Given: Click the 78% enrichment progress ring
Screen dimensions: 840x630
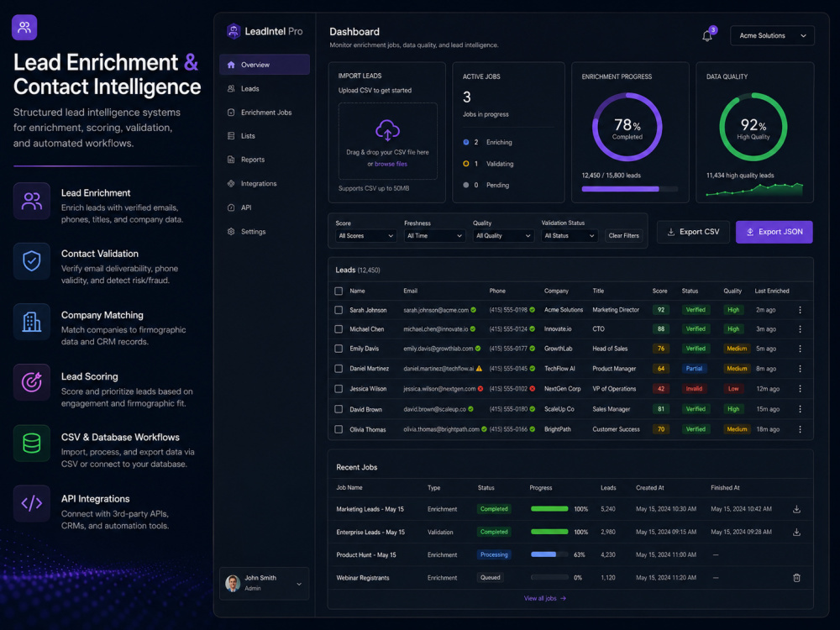Looking at the screenshot, I should pyautogui.click(x=627, y=127).
